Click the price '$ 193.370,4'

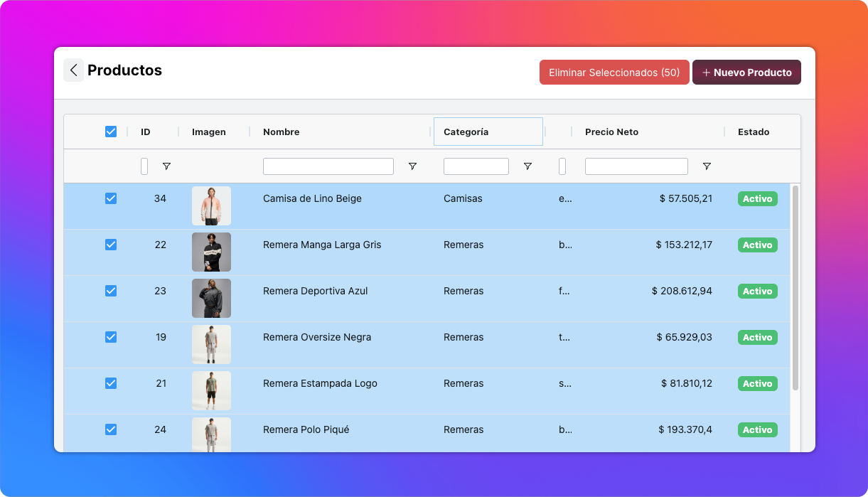(x=685, y=429)
